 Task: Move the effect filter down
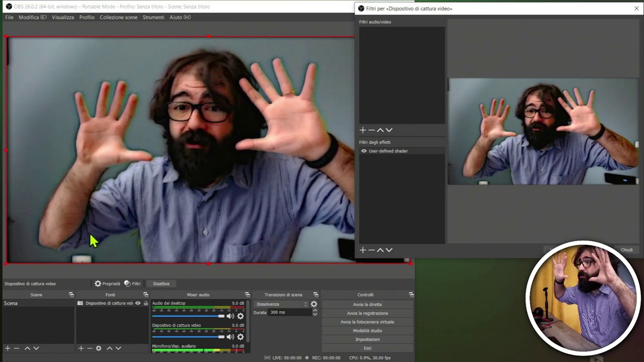click(x=389, y=250)
